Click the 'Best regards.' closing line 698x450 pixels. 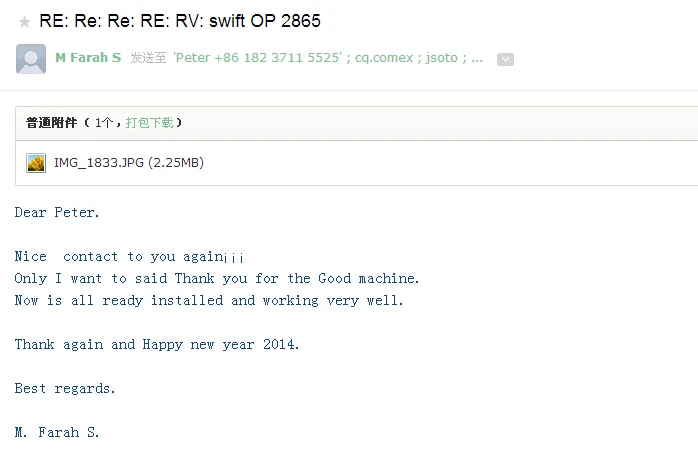coord(65,389)
